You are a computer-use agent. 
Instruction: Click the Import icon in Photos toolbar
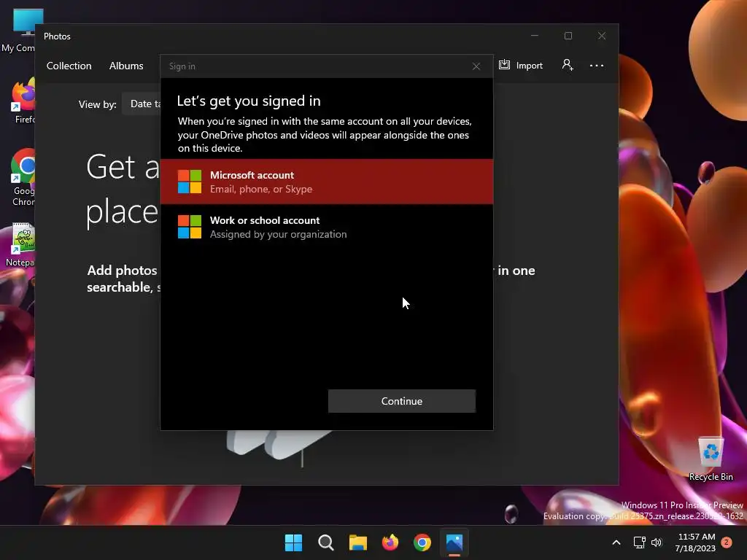504,65
